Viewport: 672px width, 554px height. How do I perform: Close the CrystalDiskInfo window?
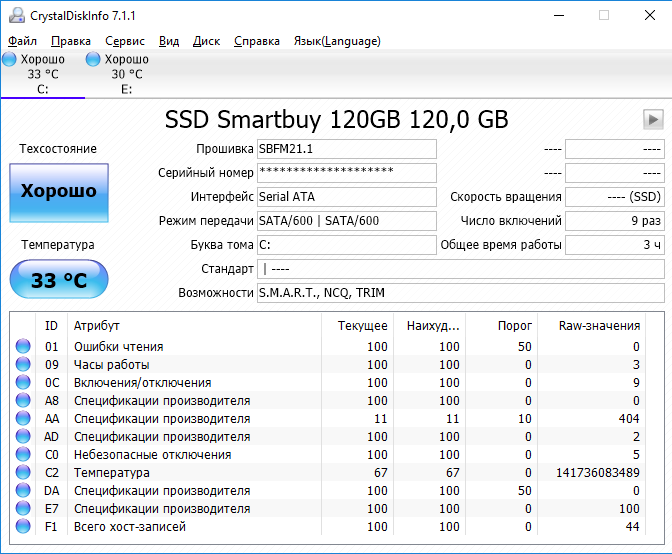(650, 15)
